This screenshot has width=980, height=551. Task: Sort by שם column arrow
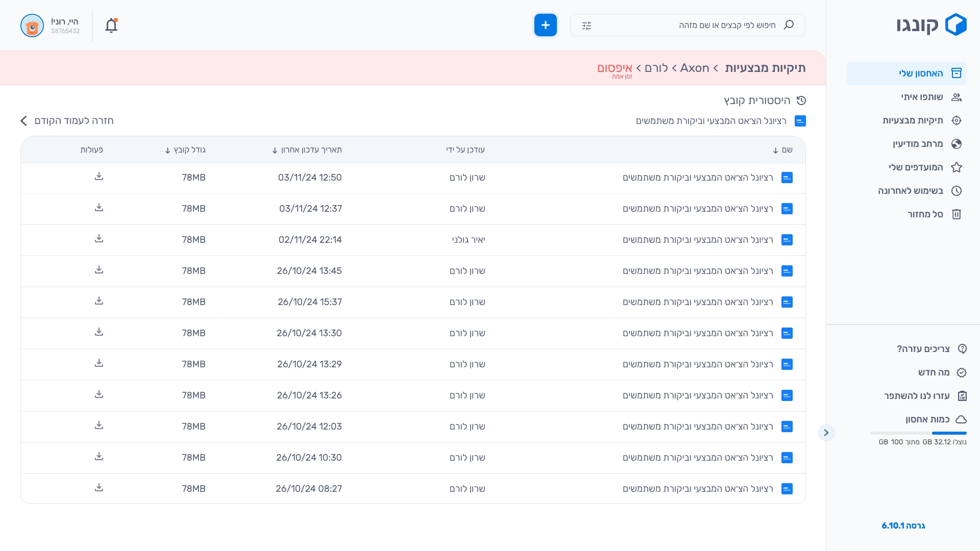coord(775,150)
